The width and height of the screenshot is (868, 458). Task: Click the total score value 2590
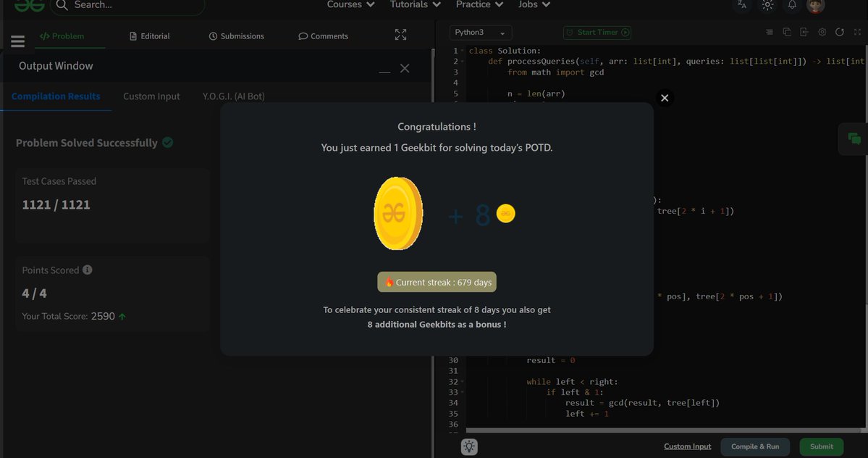pyautogui.click(x=103, y=316)
